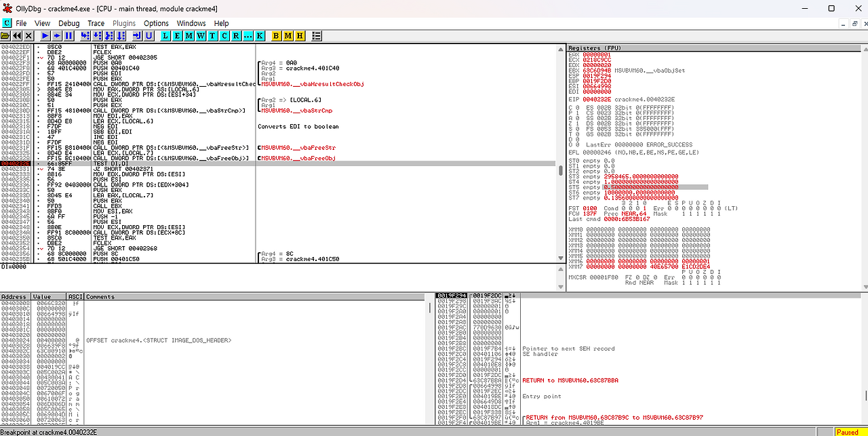The height and width of the screenshot is (436, 868).
Task: Open the File menu
Action: coord(21,23)
